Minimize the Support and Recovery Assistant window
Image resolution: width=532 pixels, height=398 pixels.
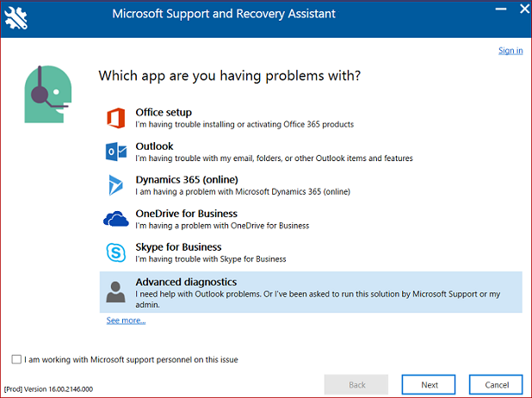[501, 9]
